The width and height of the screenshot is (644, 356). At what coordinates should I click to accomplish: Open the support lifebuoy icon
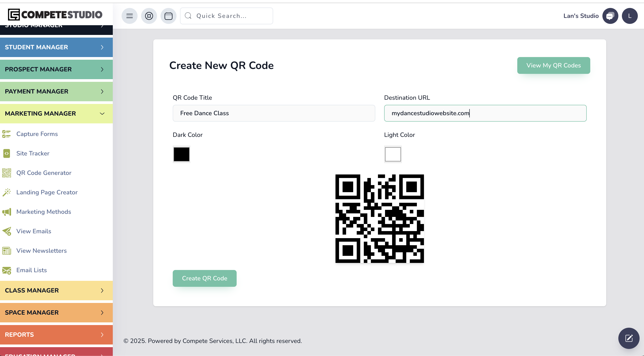coord(149,16)
